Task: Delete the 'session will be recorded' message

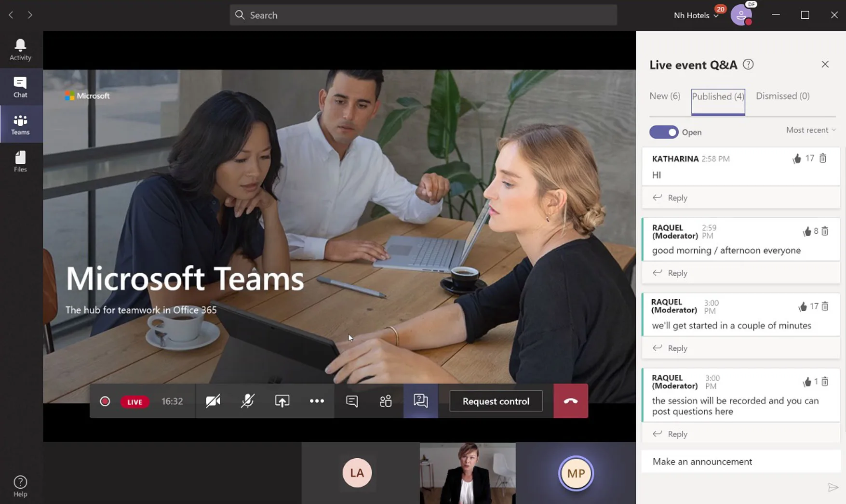Action: (825, 382)
